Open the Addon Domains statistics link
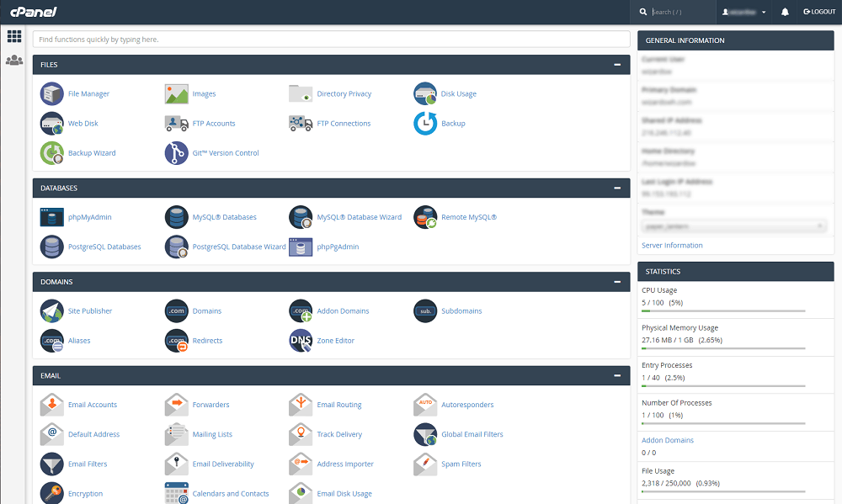 coord(668,440)
